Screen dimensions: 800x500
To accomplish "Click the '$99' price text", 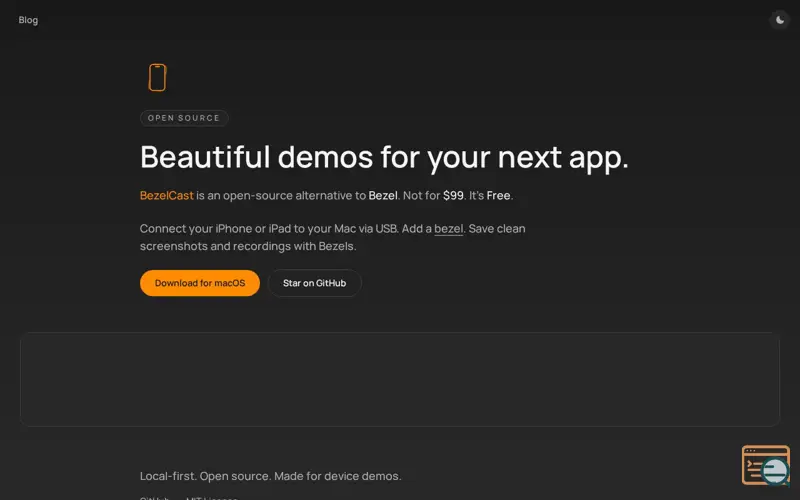I will pos(453,195).
